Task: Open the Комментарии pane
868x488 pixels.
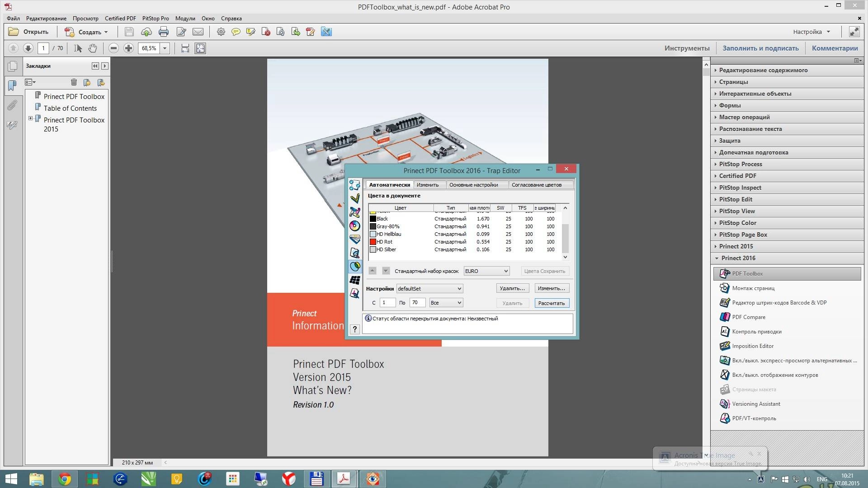Action: coord(835,48)
